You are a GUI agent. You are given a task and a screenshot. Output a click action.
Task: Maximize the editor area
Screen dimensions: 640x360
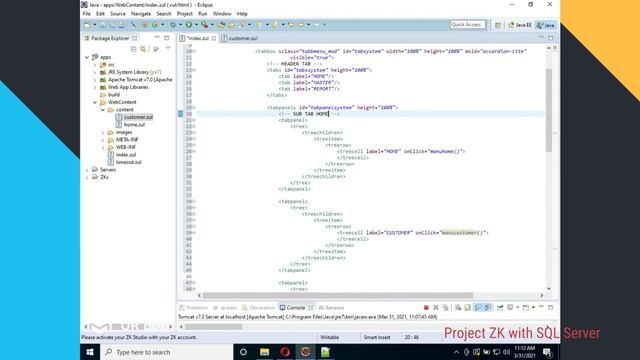coord(551,38)
